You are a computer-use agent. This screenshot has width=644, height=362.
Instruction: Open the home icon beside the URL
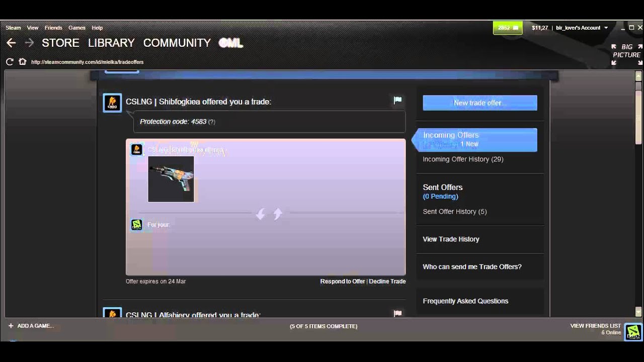point(22,62)
